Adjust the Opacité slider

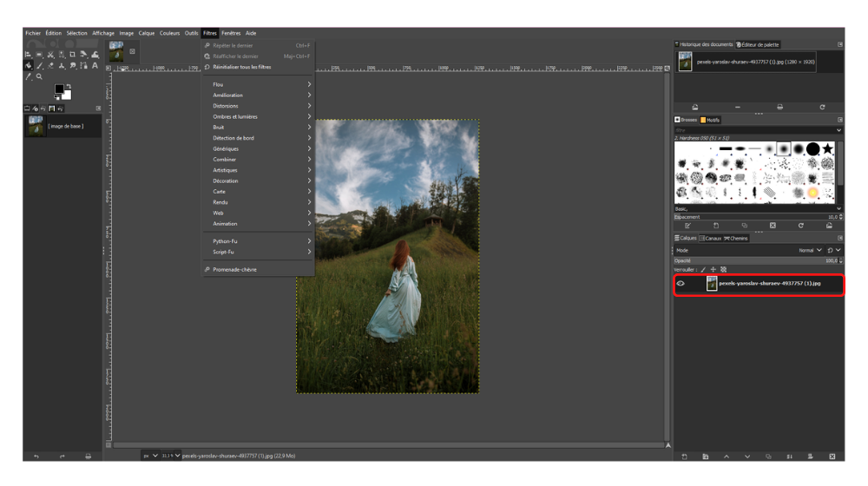[x=759, y=260]
